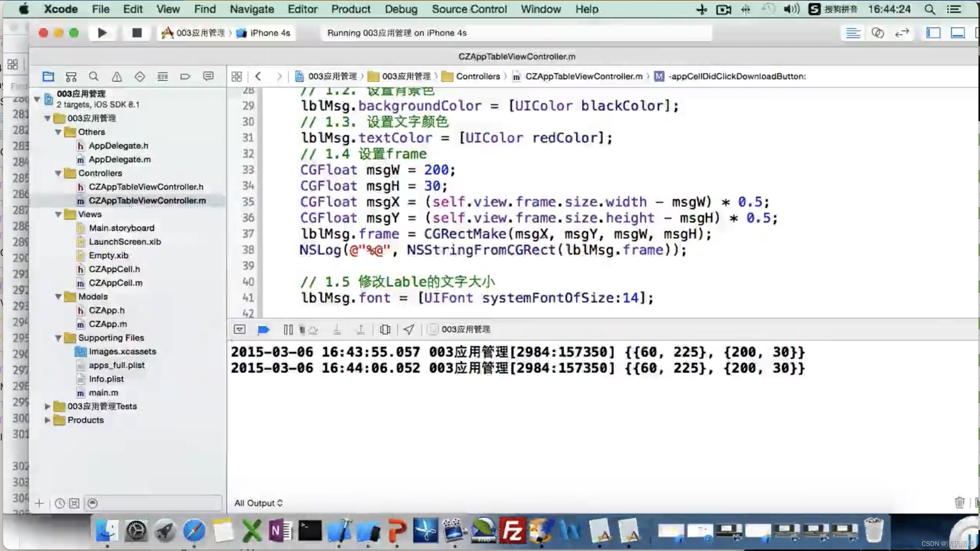Open FileZilla from the Dock
980x551 pixels.
click(x=512, y=530)
